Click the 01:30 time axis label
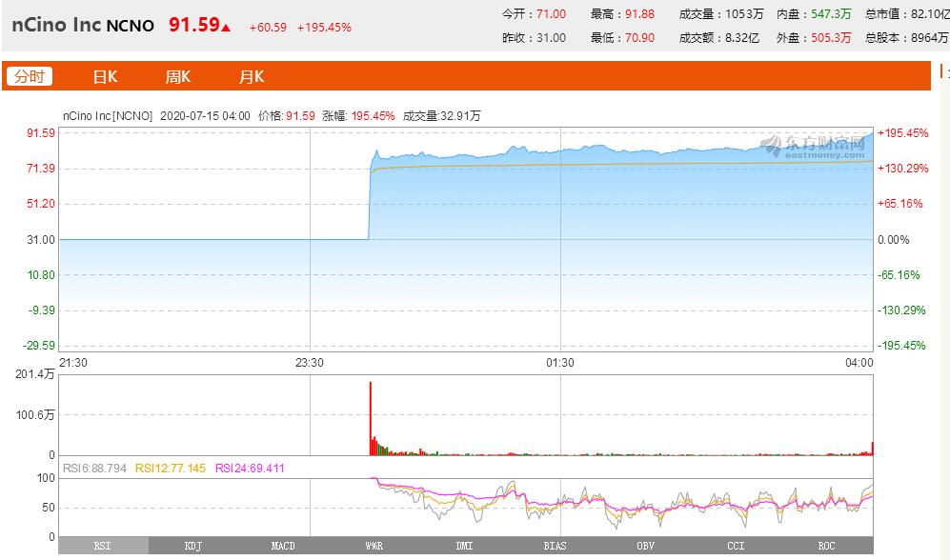950x560 pixels. tap(560, 362)
